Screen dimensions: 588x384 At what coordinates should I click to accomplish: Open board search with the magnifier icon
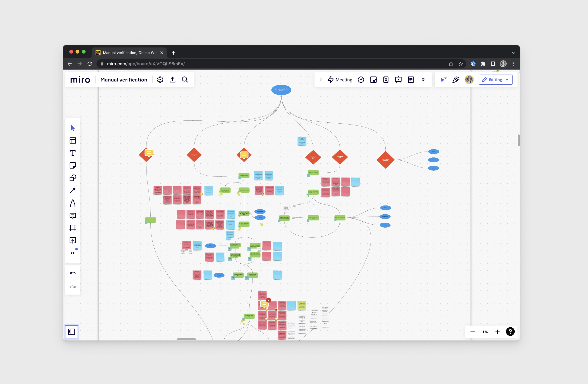(185, 80)
